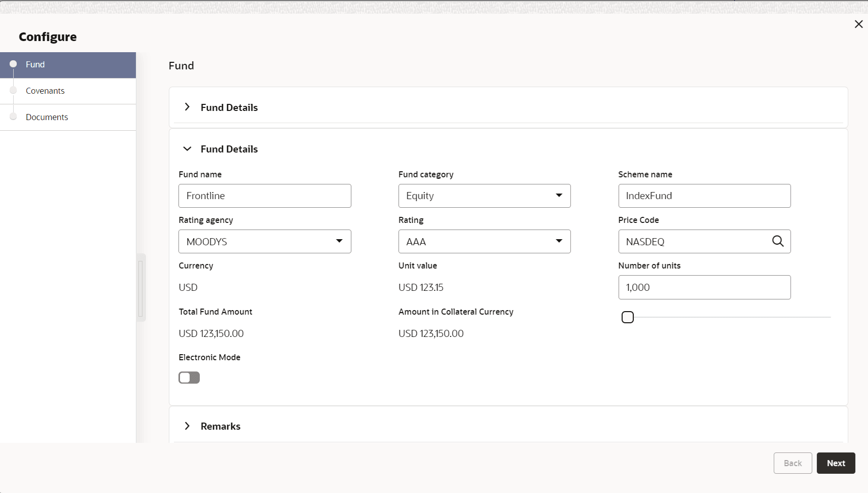Click the Fund name input field
868x493 pixels.
click(264, 196)
